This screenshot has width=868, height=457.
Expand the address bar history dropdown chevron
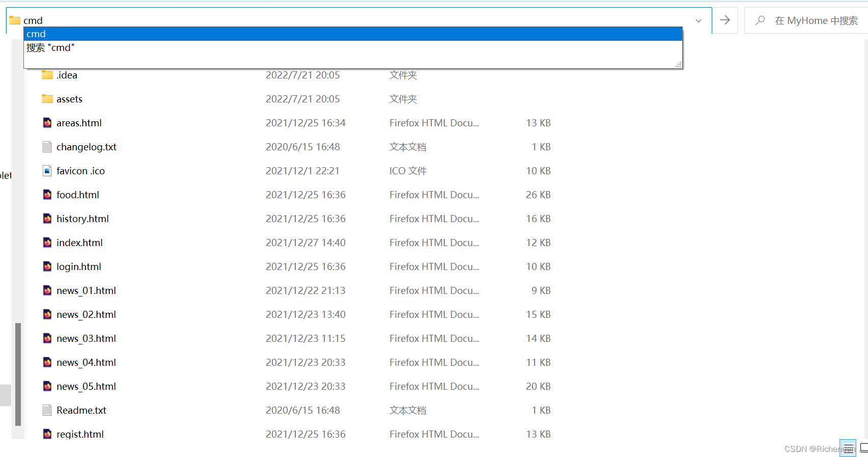pyautogui.click(x=698, y=21)
